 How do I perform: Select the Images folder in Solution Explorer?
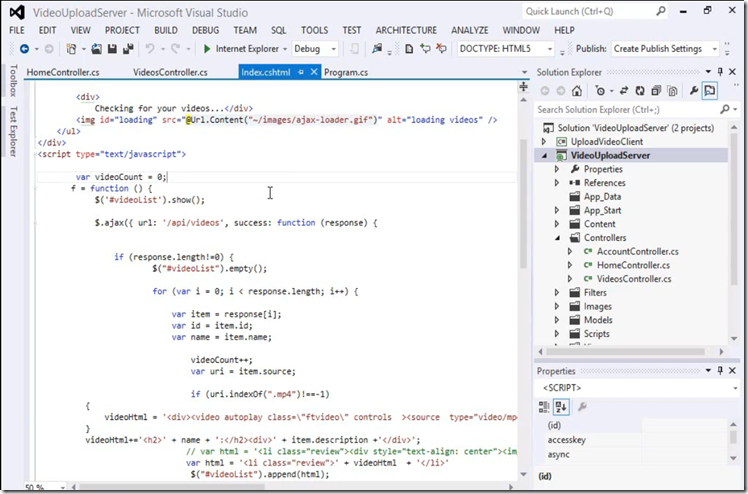598,307
